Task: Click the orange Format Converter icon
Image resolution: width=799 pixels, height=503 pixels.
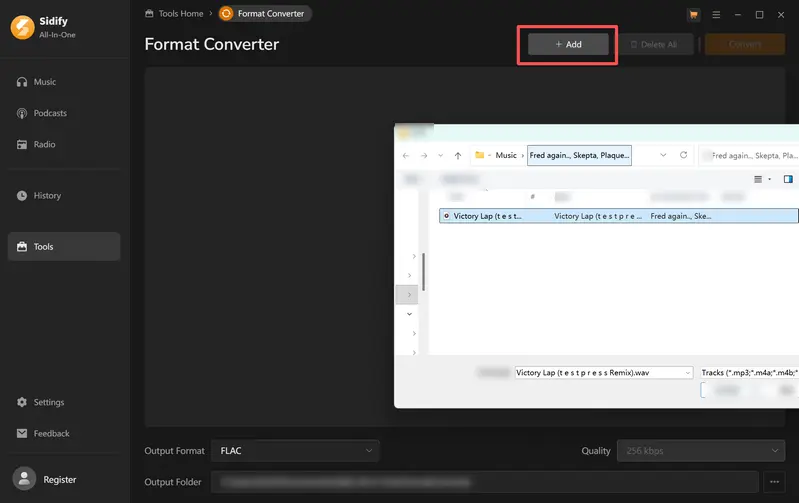Action: [x=226, y=14]
